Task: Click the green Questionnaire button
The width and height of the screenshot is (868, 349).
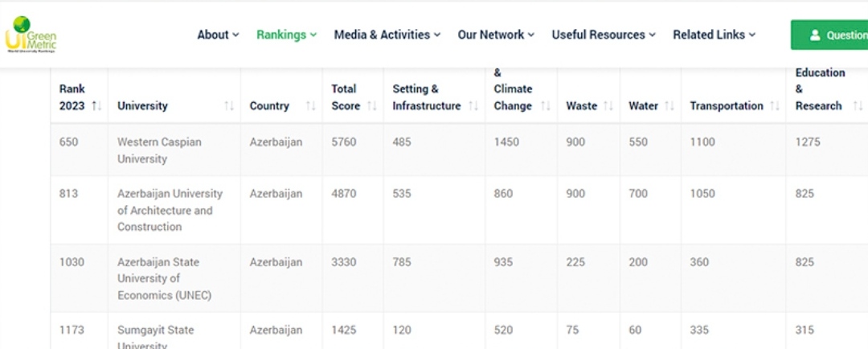Action: 829,35
